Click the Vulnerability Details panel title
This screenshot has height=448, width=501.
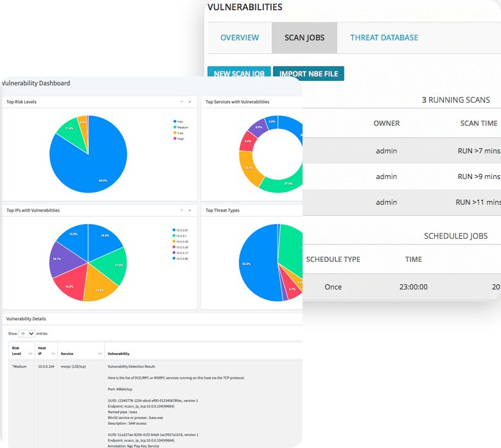coord(26,319)
